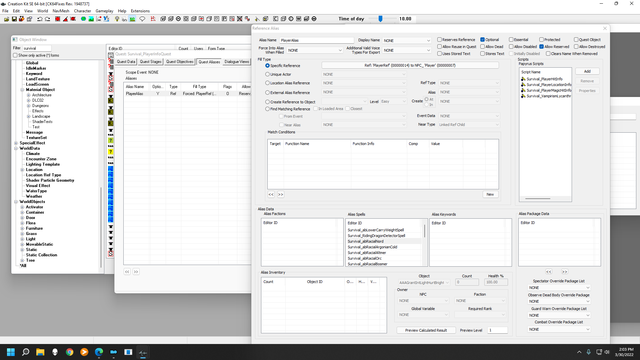
Task: Click the Survival_PlayerHitInfo script icon
Action: pyautogui.click(x=523, y=79)
